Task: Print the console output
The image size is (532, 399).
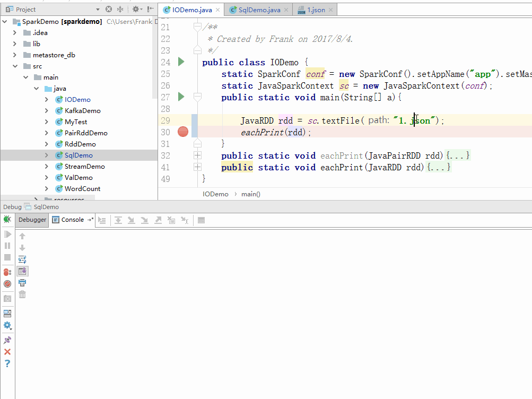Action: (22, 283)
